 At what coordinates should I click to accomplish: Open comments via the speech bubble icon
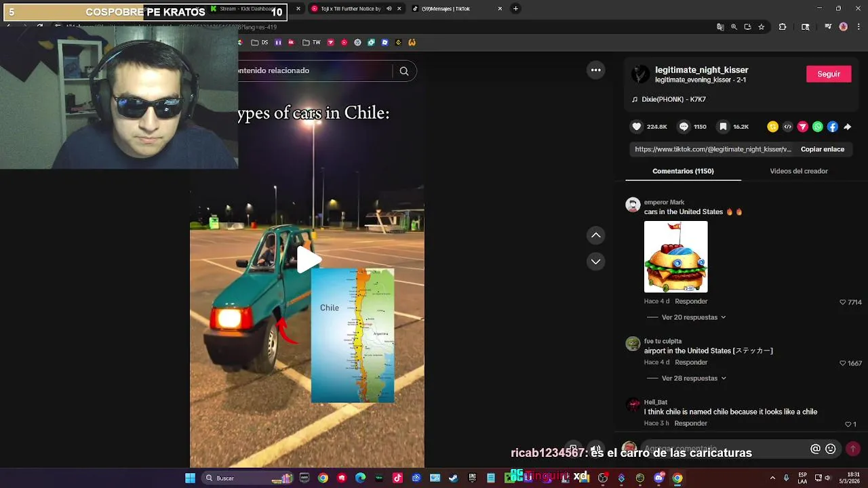tap(684, 127)
